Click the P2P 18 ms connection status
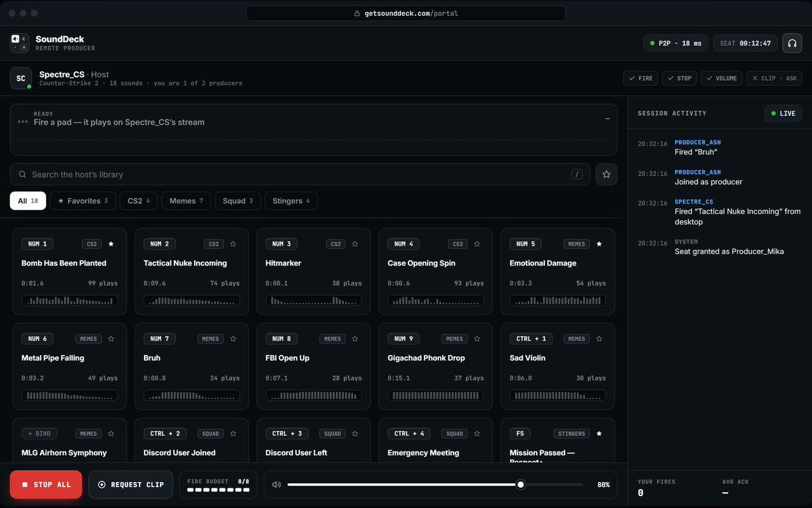 676,43
